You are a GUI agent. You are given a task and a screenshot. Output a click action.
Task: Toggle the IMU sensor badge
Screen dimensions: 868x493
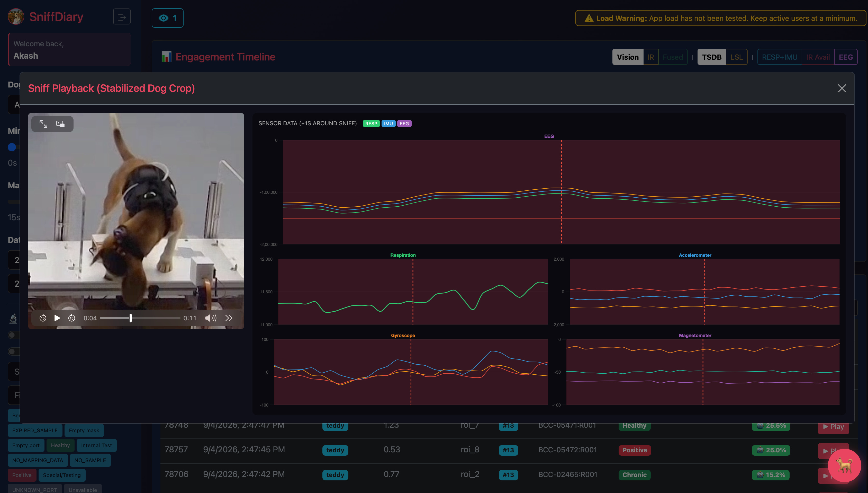(388, 124)
